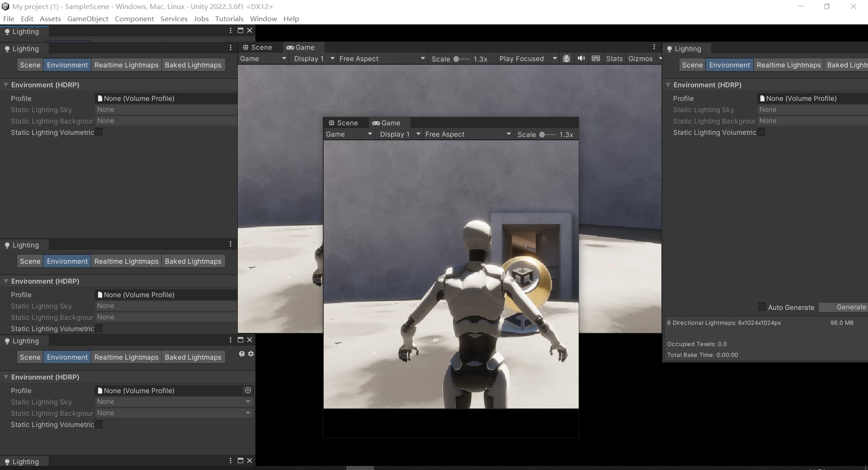The image size is (868, 470).
Task: Select the debug/bug icon in Game toolbar
Action: tap(567, 58)
